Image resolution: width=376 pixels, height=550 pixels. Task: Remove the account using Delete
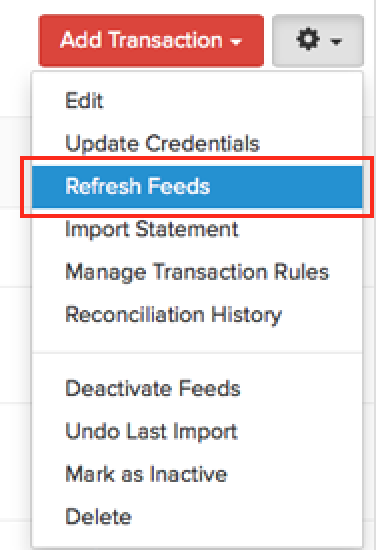(197, 517)
